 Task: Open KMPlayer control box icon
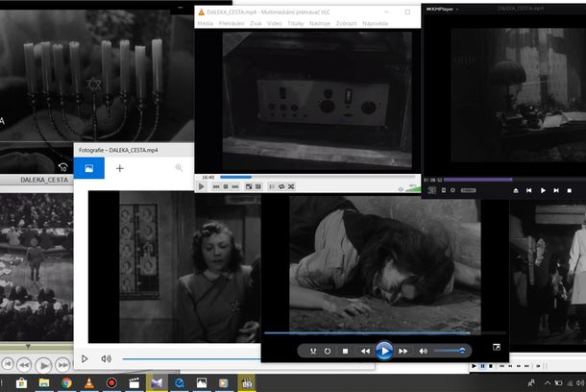click(443, 190)
